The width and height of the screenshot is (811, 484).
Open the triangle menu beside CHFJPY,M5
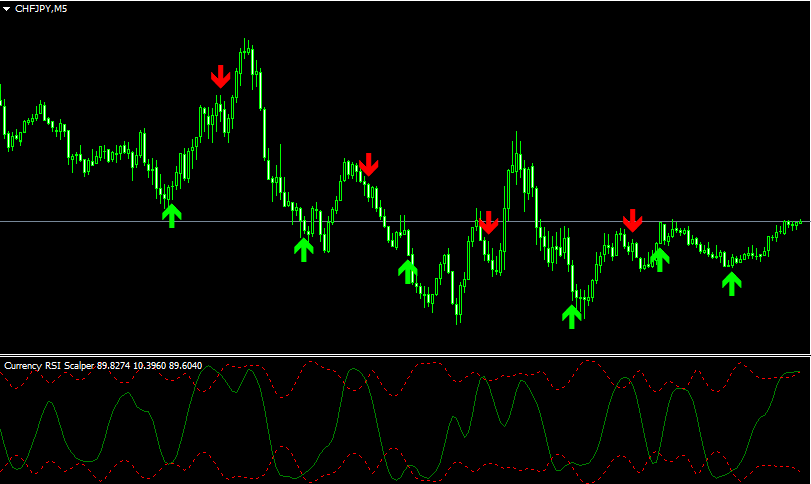click(x=6, y=8)
